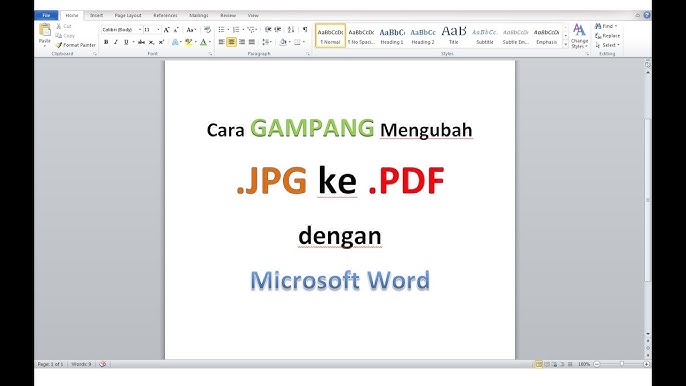The width and height of the screenshot is (686, 386).
Task: Toggle bold formatting
Action: [x=106, y=42]
